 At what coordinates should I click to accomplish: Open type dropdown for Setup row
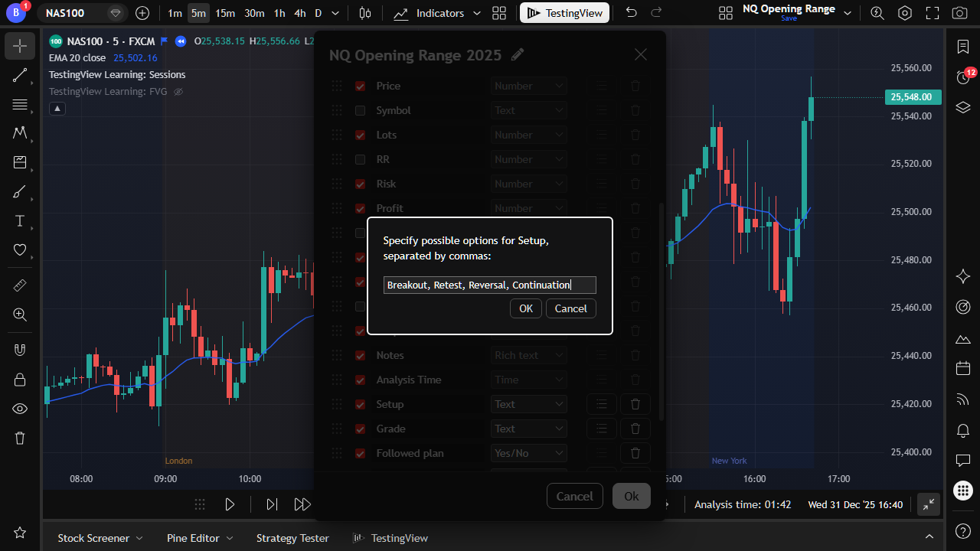coord(529,404)
